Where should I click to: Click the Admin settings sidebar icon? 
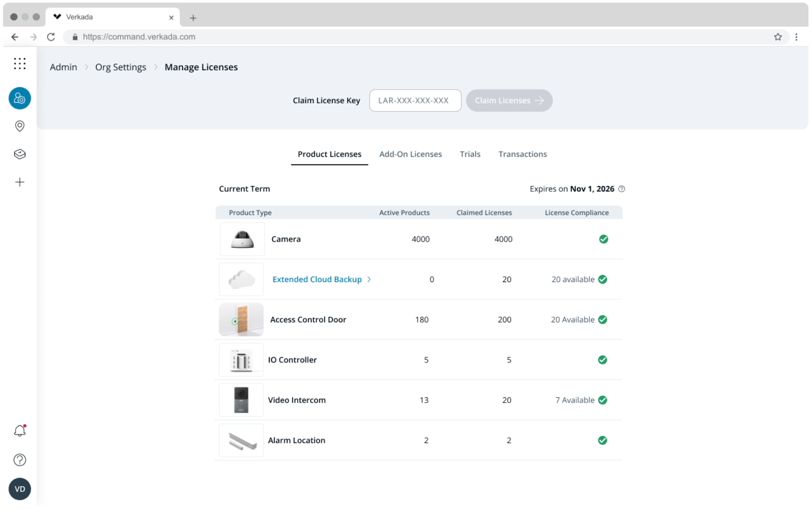coord(20,98)
